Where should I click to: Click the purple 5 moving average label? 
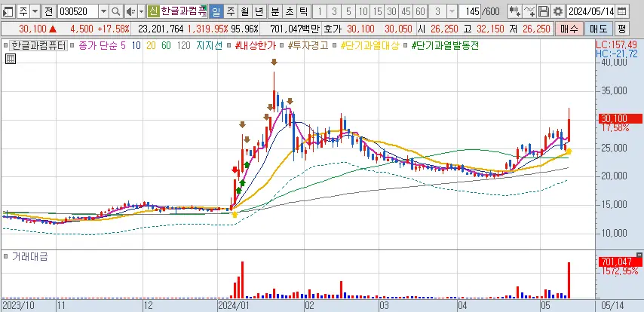(x=123, y=45)
